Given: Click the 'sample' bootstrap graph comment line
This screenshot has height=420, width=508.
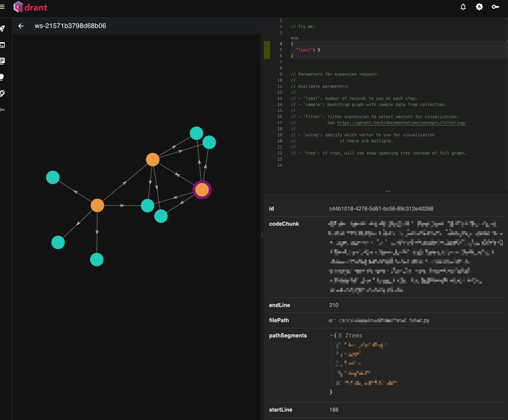Looking at the screenshot, I should click(x=368, y=105).
